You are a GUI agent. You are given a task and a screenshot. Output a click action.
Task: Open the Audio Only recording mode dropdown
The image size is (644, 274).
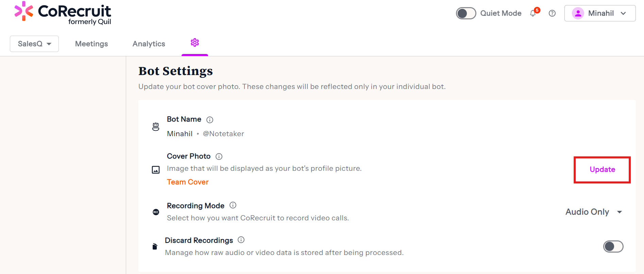point(594,212)
